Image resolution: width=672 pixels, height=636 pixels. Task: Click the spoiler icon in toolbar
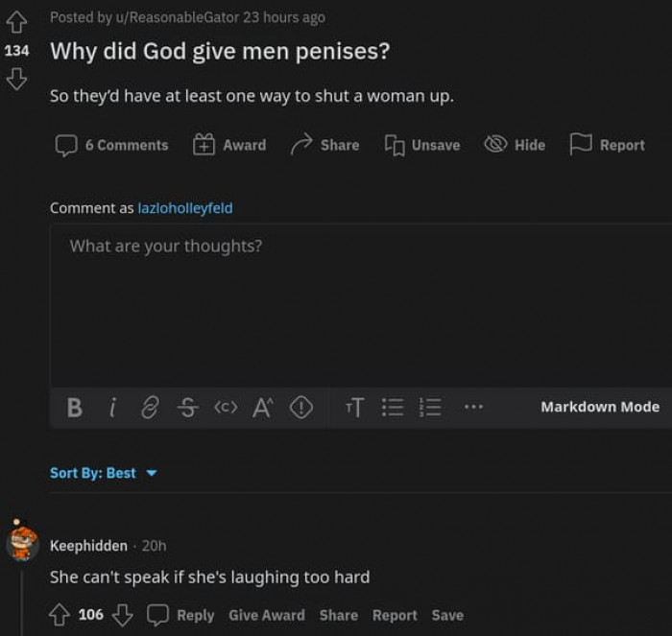pyautogui.click(x=301, y=408)
